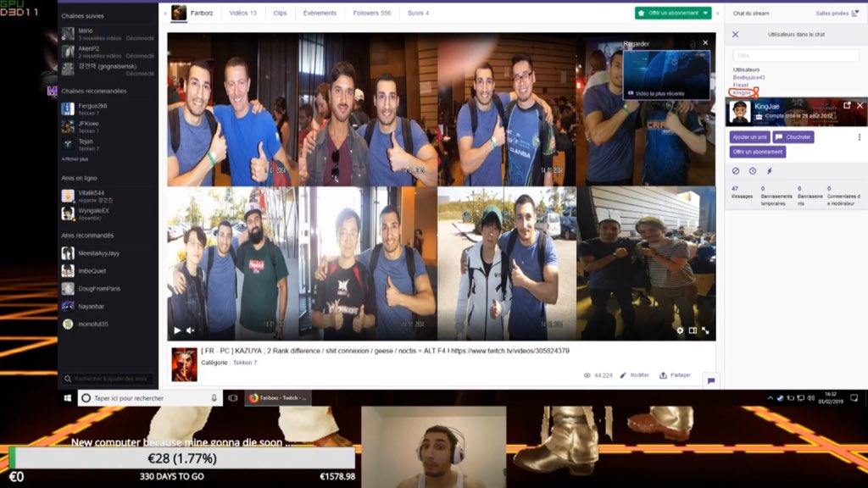Click right arrow after the green subscribe button
The image size is (868, 488).
click(x=718, y=14)
